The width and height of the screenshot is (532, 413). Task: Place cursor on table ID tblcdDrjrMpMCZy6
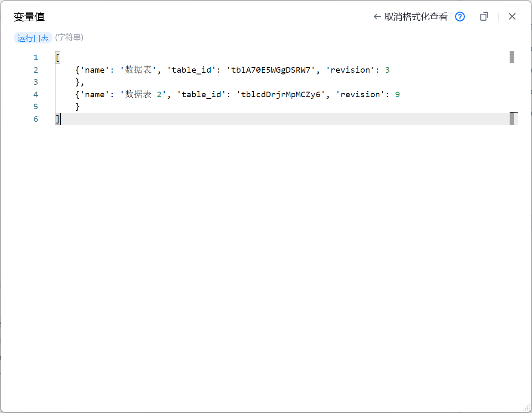(x=281, y=95)
